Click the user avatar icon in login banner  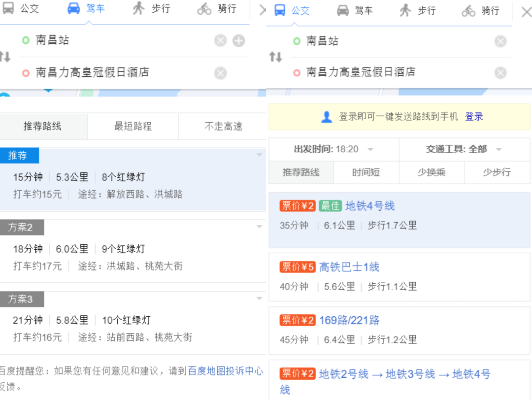(327, 117)
